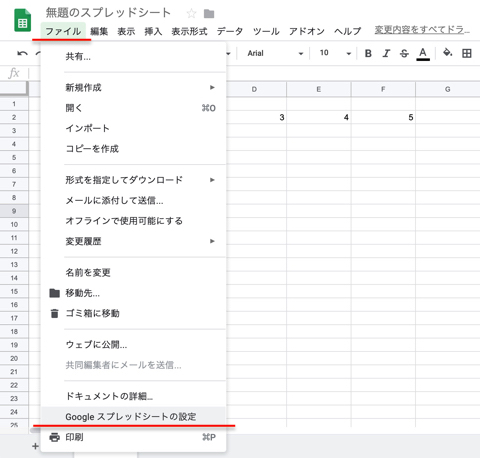The width and height of the screenshot is (480, 458).
Task: Open the ツール menu
Action: pos(266,31)
